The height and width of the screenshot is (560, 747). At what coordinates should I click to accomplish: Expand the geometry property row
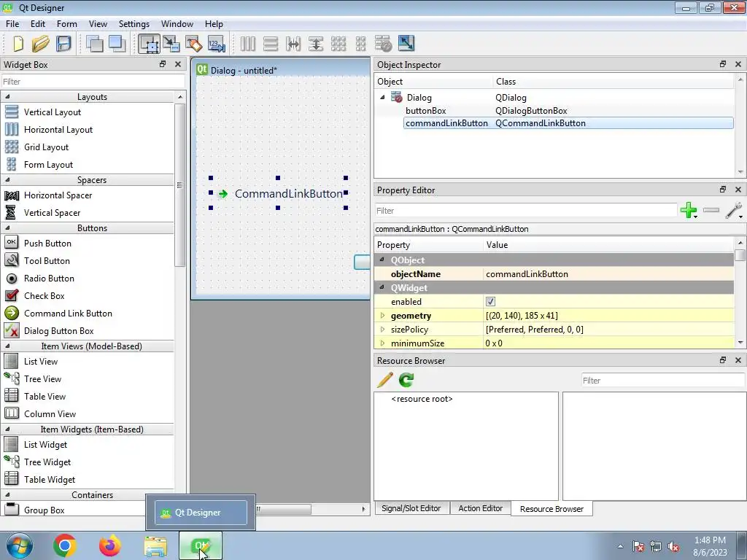coord(382,315)
